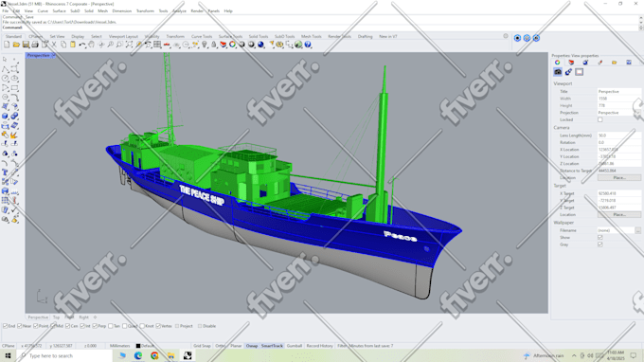Click the padlock Lock objects icon
Screen dimensions: 644x362
click(x=214, y=45)
